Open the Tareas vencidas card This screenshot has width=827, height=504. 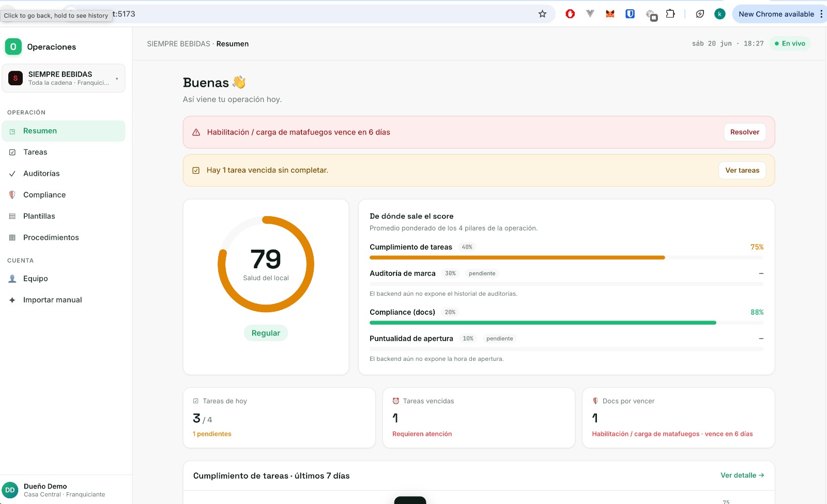pos(479,418)
